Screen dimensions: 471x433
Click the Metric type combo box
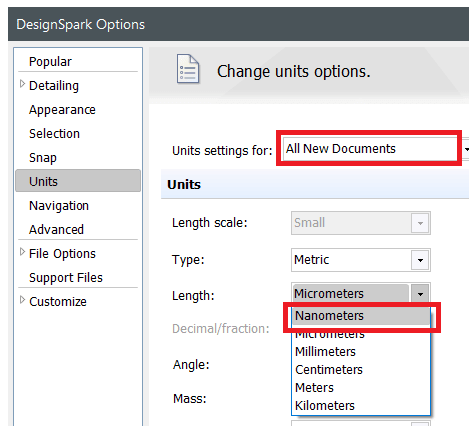(361, 260)
